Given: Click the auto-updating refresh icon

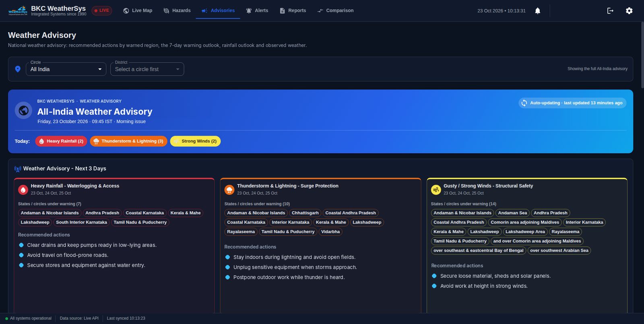Looking at the screenshot, I should click(x=524, y=103).
